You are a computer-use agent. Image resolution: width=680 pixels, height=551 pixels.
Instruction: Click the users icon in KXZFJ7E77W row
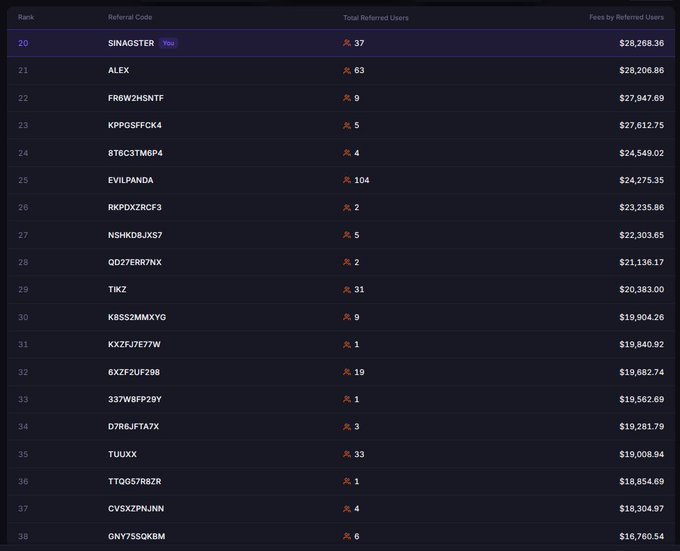coord(347,344)
